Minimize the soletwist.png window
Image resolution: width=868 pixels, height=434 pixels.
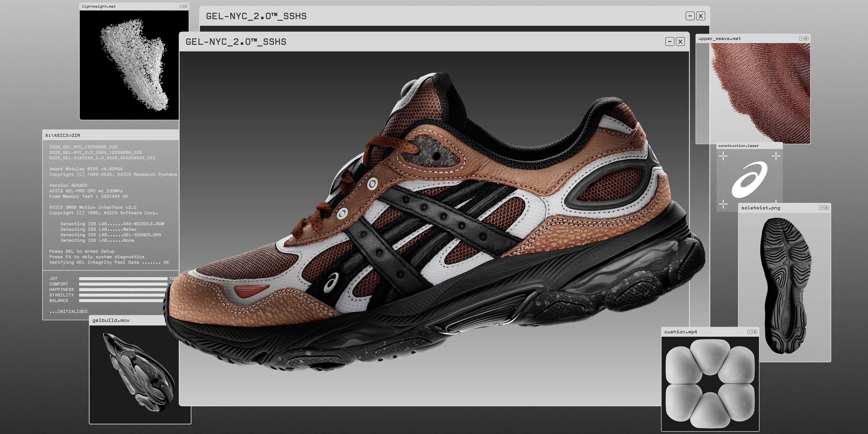821,208
